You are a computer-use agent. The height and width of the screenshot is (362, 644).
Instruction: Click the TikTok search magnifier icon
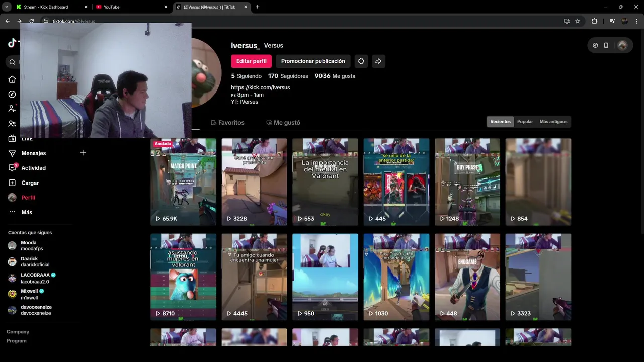tap(12, 62)
